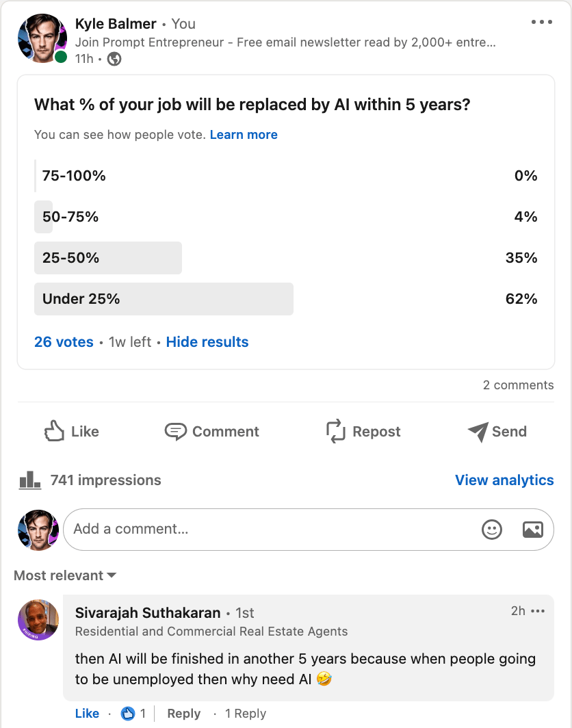Open the 26 votes list
Viewport: 572px width, 728px height.
(x=64, y=342)
